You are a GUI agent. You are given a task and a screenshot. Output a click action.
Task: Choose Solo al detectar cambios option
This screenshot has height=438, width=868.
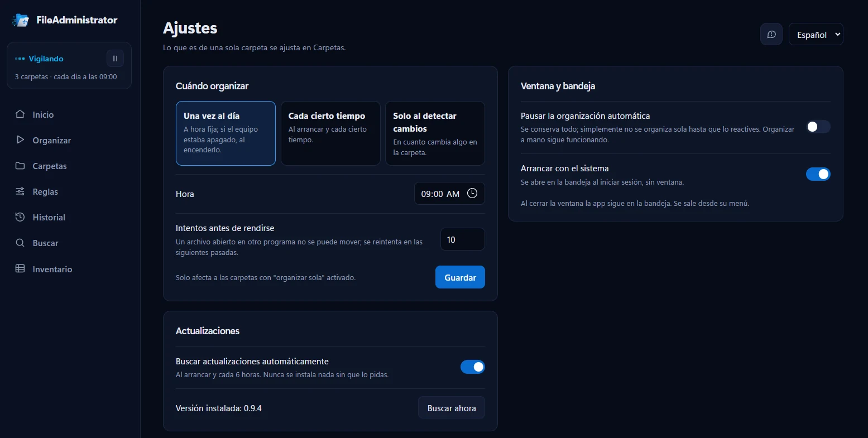pyautogui.click(x=435, y=133)
